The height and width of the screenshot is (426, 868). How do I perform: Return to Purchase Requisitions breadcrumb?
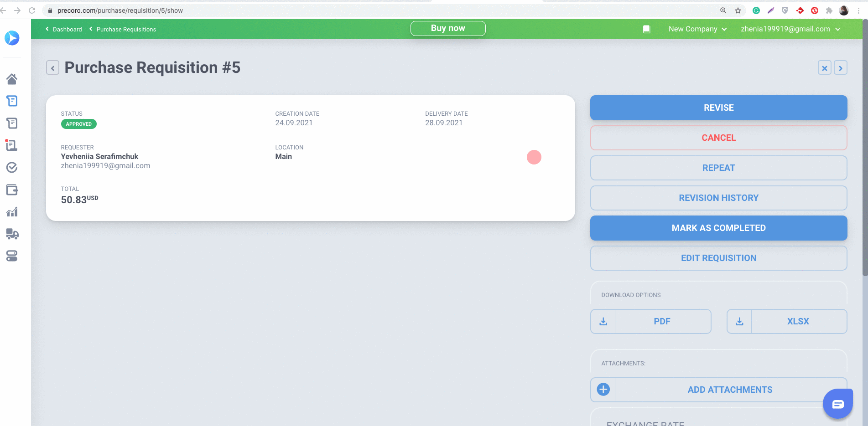pyautogui.click(x=125, y=29)
